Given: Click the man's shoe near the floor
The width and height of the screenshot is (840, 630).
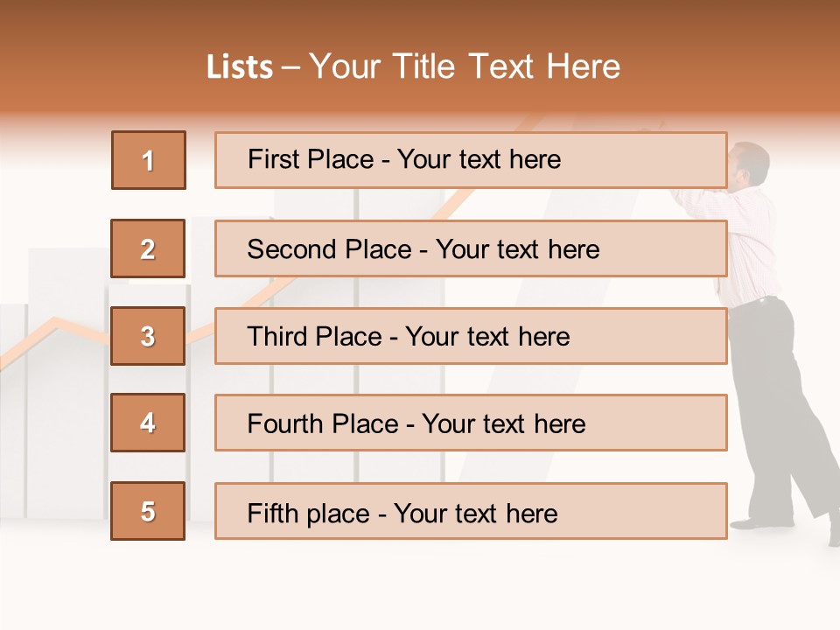Looking at the screenshot, I should pos(754,522).
